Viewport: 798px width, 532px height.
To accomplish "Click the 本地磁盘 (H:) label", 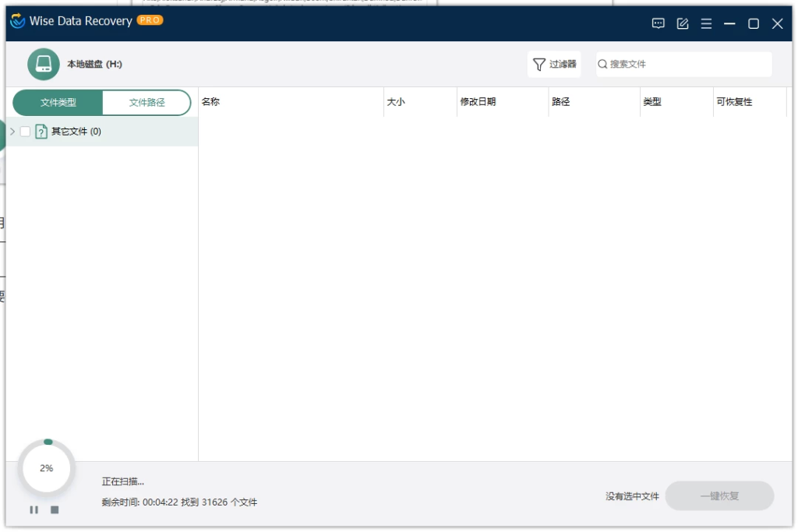I will click(x=94, y=64).
